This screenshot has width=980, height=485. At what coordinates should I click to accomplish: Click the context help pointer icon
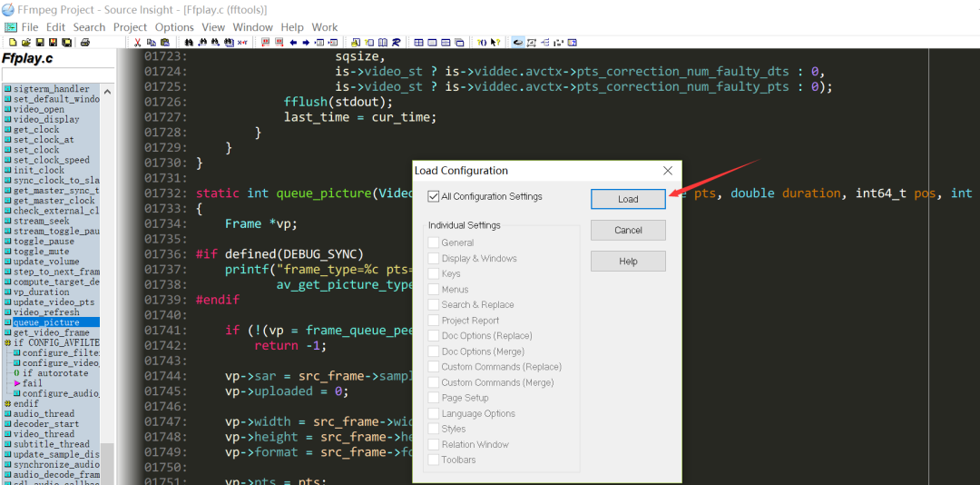(x=495, y=43)
